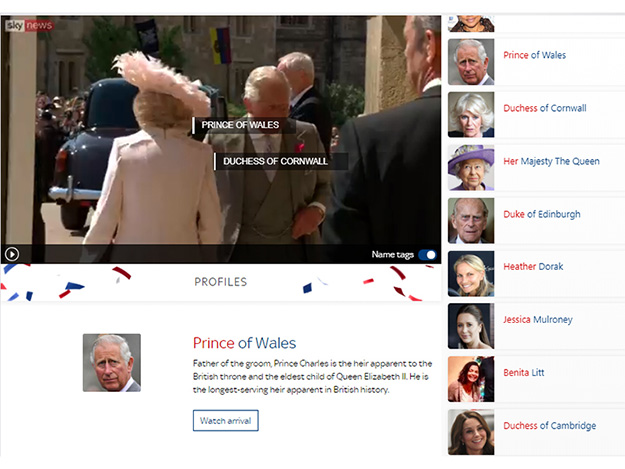Click the Prince of Wales profile photo
Screen dimensions: 625x469
(x=112, y=363)
